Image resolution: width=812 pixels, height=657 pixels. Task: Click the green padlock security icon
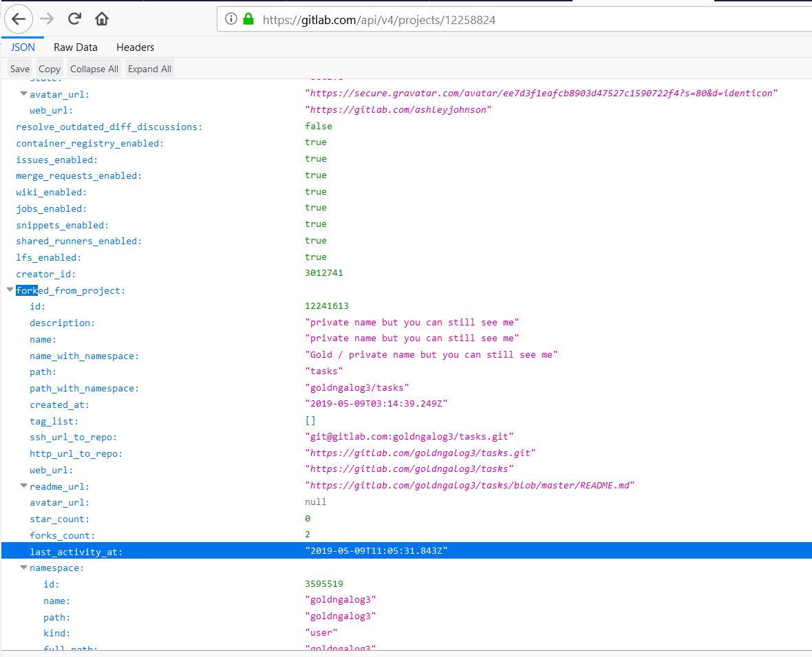coord(248,19)
